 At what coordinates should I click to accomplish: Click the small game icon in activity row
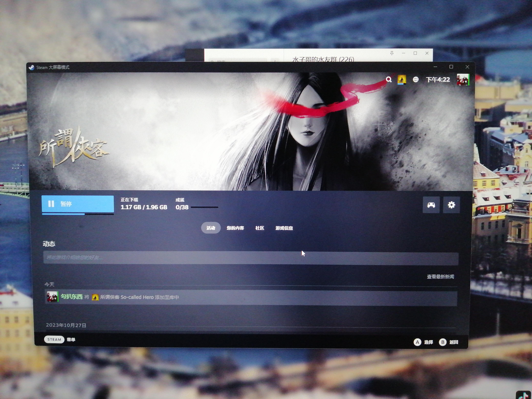coord(95,297)
